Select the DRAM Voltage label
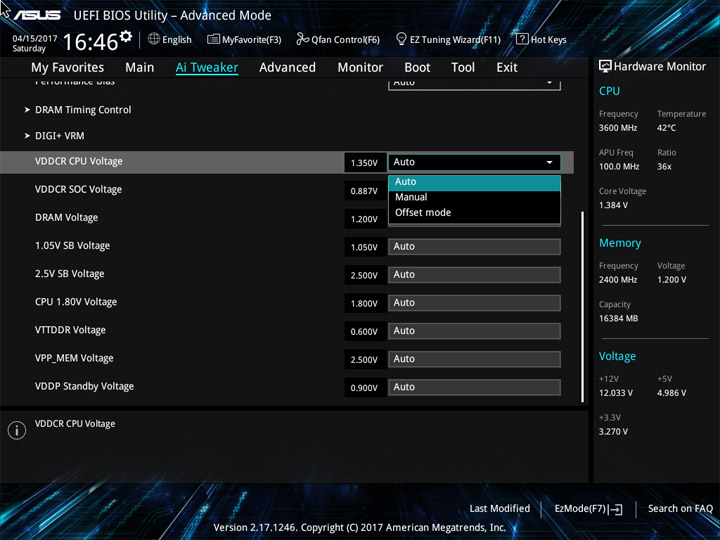Image resolution: width=720 pixels, height=540 pixels. point(67,218)
